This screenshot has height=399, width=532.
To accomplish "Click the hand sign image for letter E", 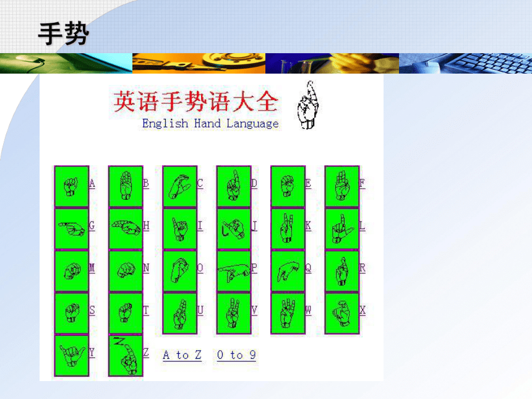I will coord(288,186).
